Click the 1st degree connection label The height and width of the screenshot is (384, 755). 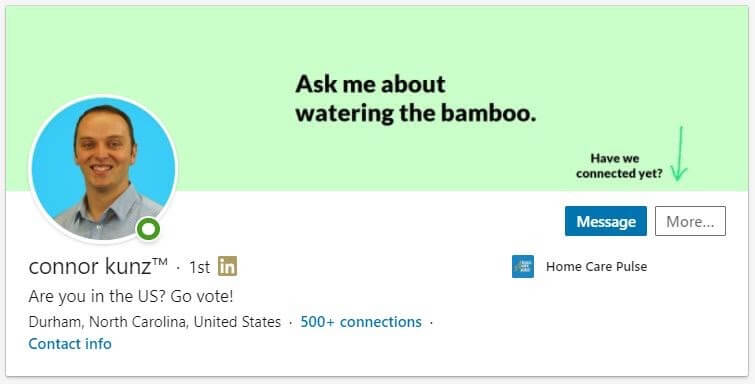pos(199,266)
